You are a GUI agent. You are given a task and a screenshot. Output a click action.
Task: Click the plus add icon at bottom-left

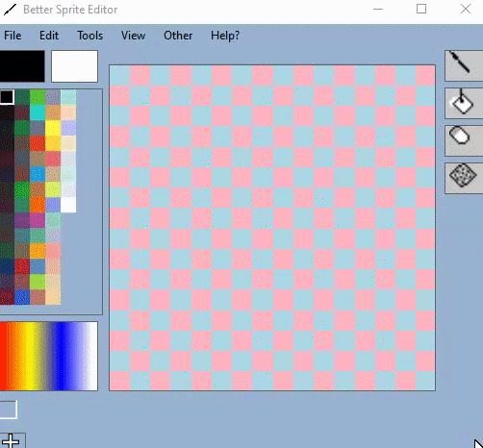(x=12, y=440)
